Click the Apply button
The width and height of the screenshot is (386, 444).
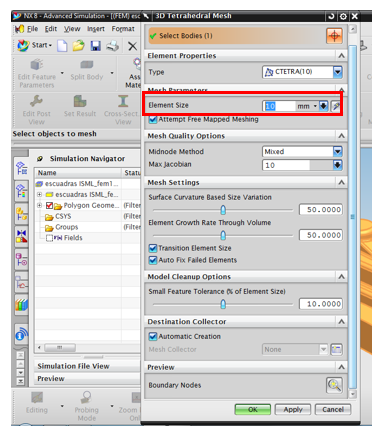click(x=293, y=409)
